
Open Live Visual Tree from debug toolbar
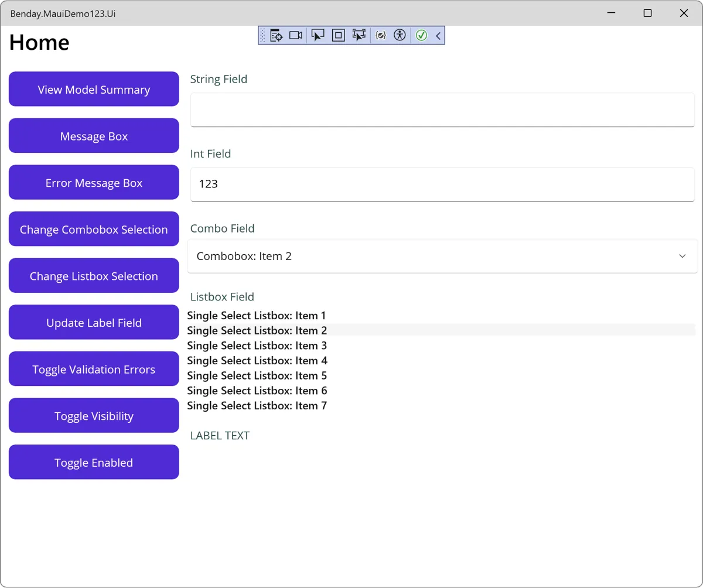point(277,36)
